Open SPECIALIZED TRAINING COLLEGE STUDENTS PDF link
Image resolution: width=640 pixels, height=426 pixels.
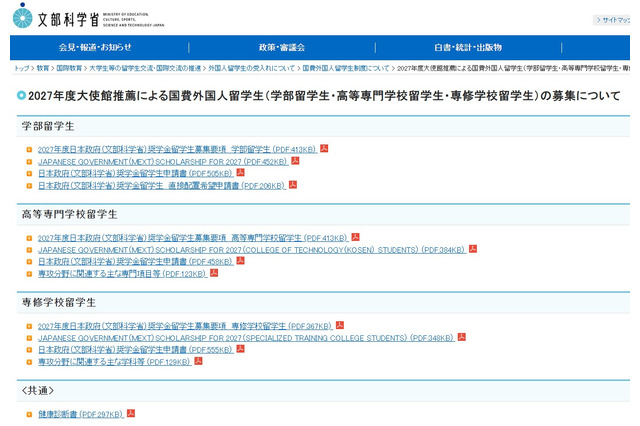(246, 338)
